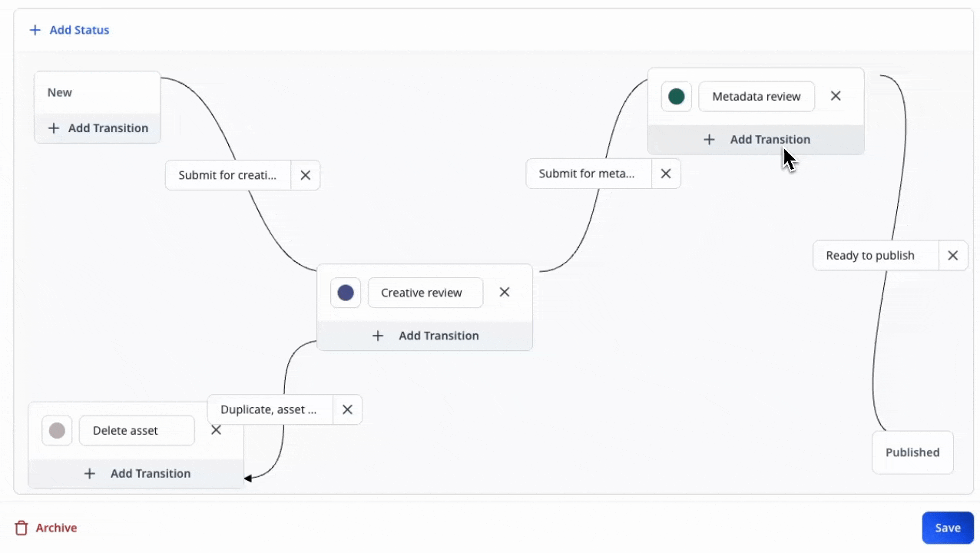Click the Archive trash icon
Screen dimensions: 980x553
pyautogui.click(x=22, y=528)
